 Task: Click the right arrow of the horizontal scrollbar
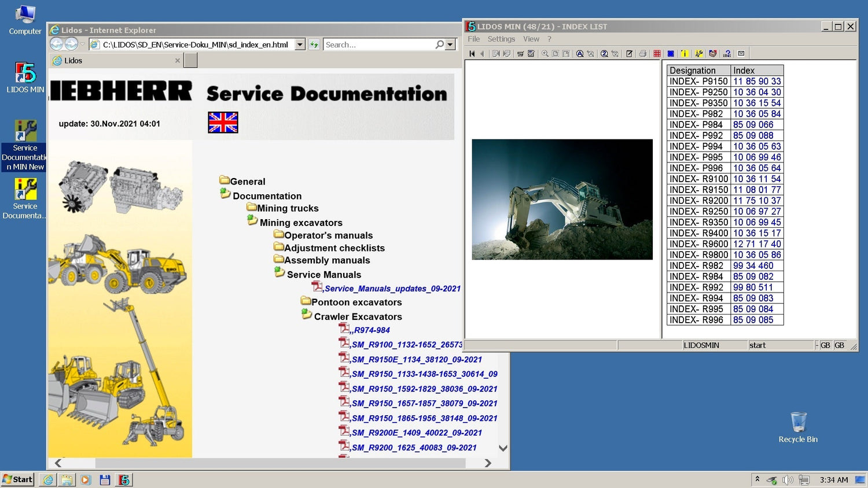point(488,463)
